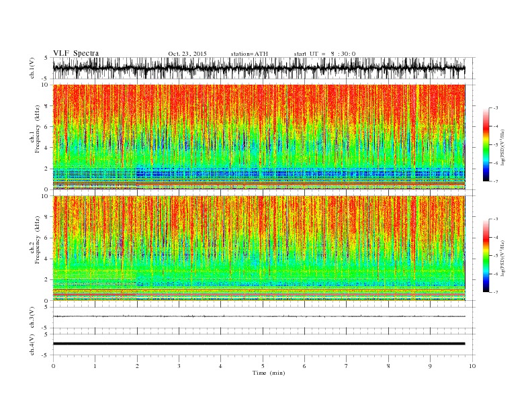Click the "log(PSD)(V²/Hz)" label beside ch.2 color bar
The image size is (532, 411).
coord(502,258)
